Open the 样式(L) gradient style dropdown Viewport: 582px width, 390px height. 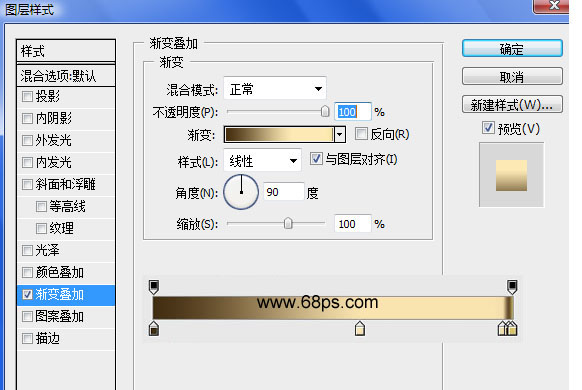(x=262, y=160)
